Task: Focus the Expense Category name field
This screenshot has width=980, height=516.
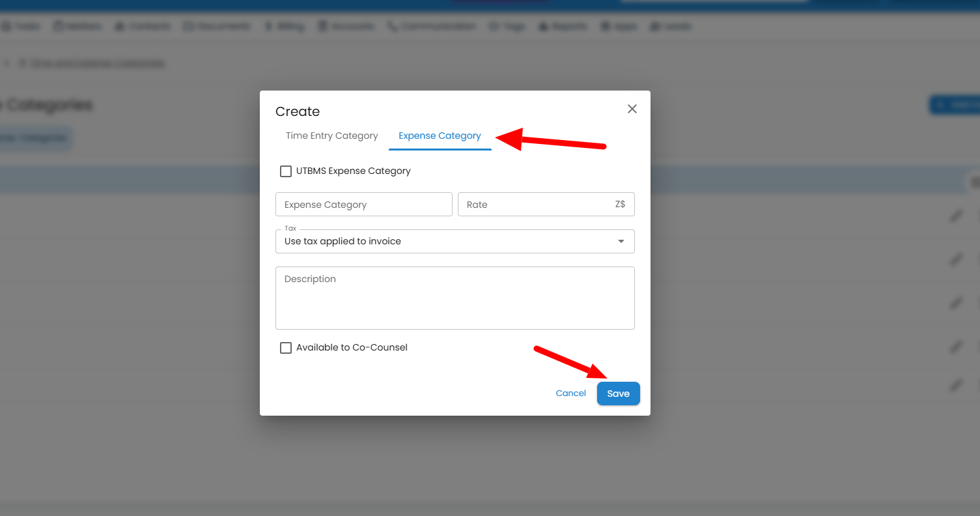Action: (363, 205)
